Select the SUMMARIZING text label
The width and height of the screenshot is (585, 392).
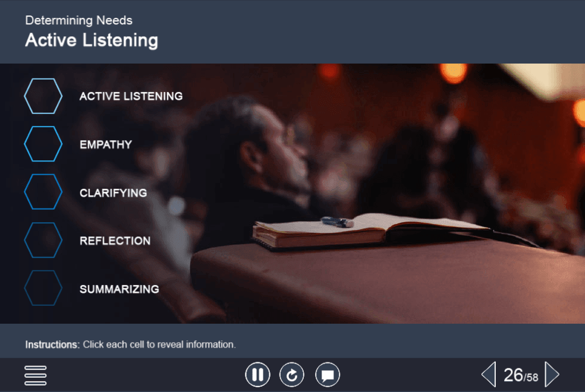119,289
